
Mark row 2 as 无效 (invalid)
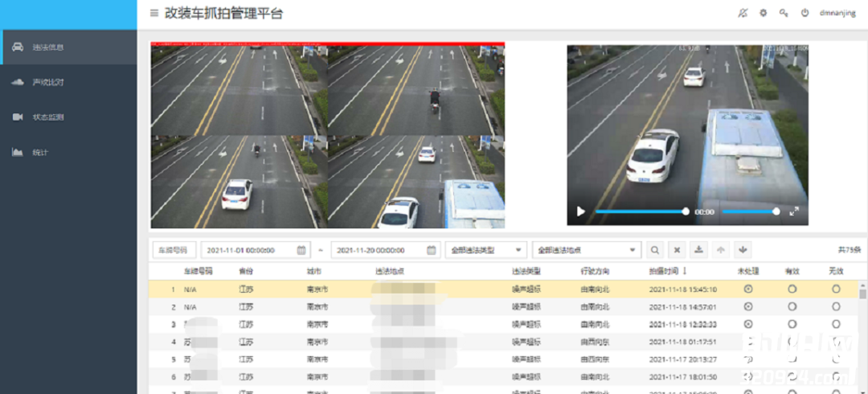tap(836, 306)
